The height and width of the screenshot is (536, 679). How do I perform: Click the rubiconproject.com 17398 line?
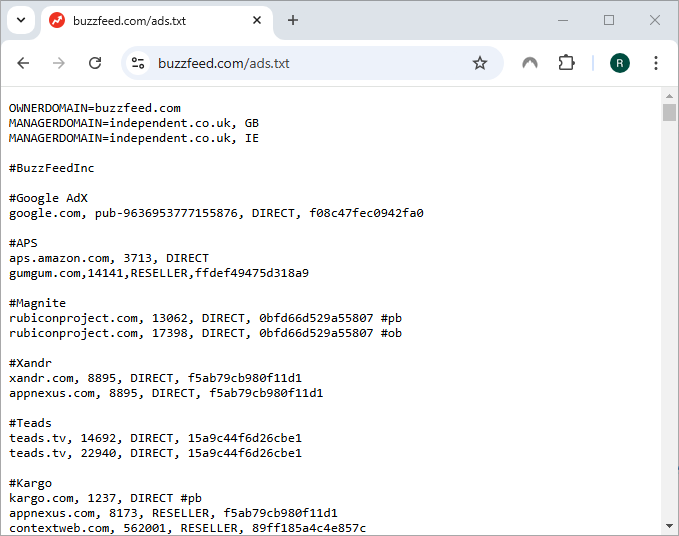[205, 333]
